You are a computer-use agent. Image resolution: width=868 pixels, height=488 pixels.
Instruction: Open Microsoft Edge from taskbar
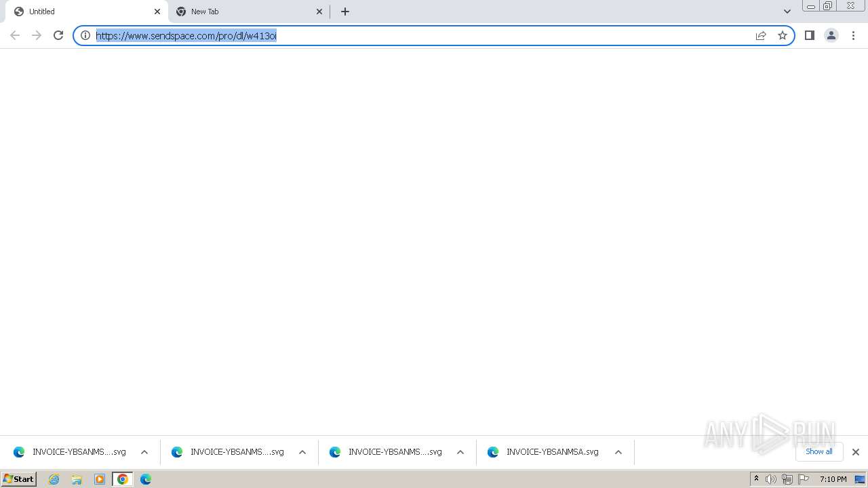coord(146,479)
